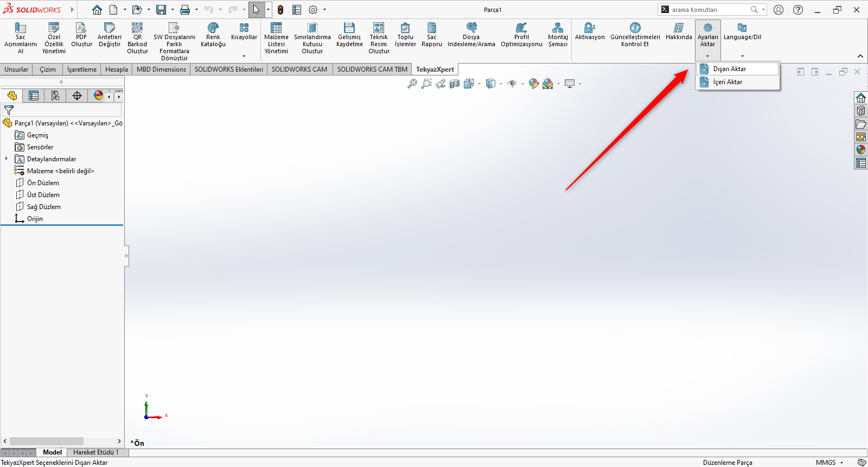
Task: Select Dışarı Aktar menu item
Action: point(738,69)
